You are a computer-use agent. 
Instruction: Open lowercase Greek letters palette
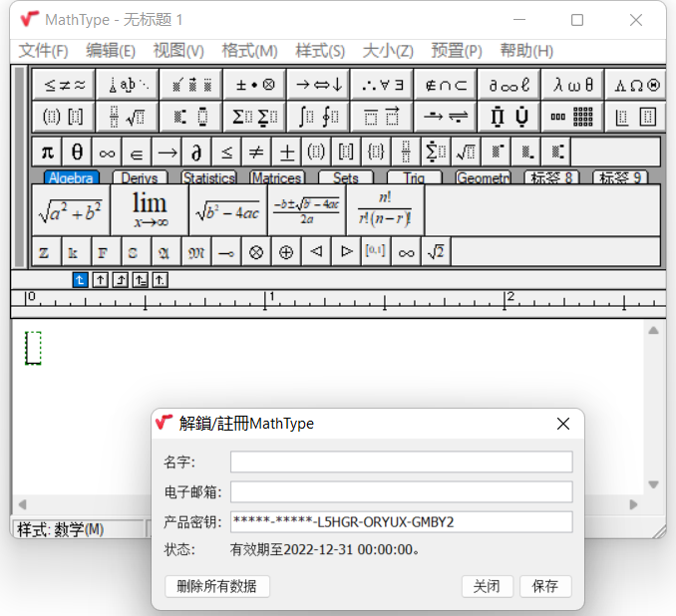click(573, 85)
